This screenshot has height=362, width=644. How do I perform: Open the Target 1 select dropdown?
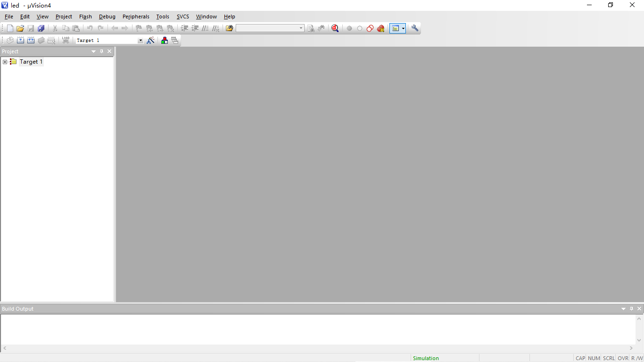tap(140, 41)
